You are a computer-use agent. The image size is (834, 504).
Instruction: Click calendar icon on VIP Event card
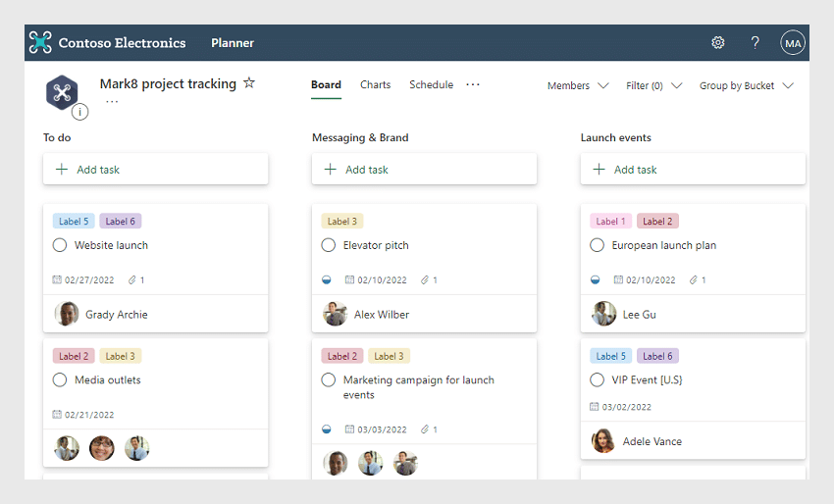(x=595, y=407)
